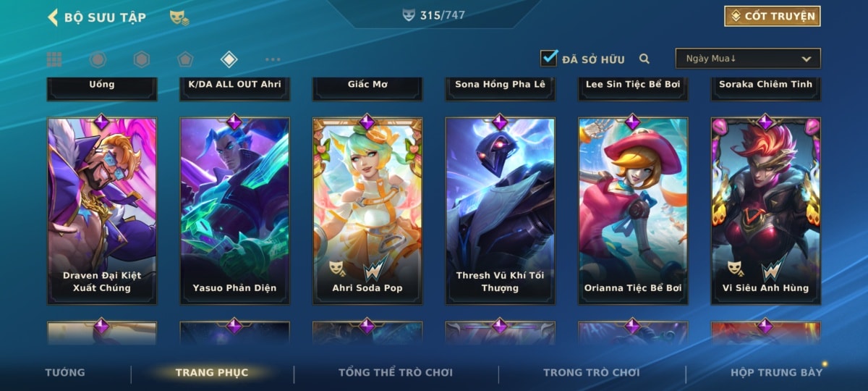The image size is (868, 391).
Task: Switch to Tổng Thể Trò Chơi tab
Action: [x=396, y=372]
